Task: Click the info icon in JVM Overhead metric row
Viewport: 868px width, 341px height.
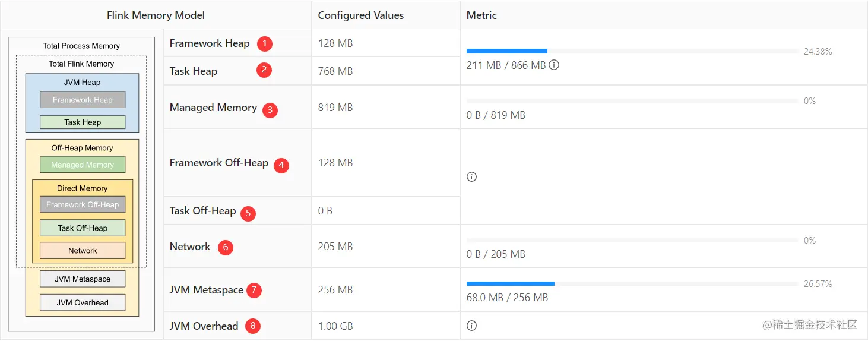Action: point(471,326)
